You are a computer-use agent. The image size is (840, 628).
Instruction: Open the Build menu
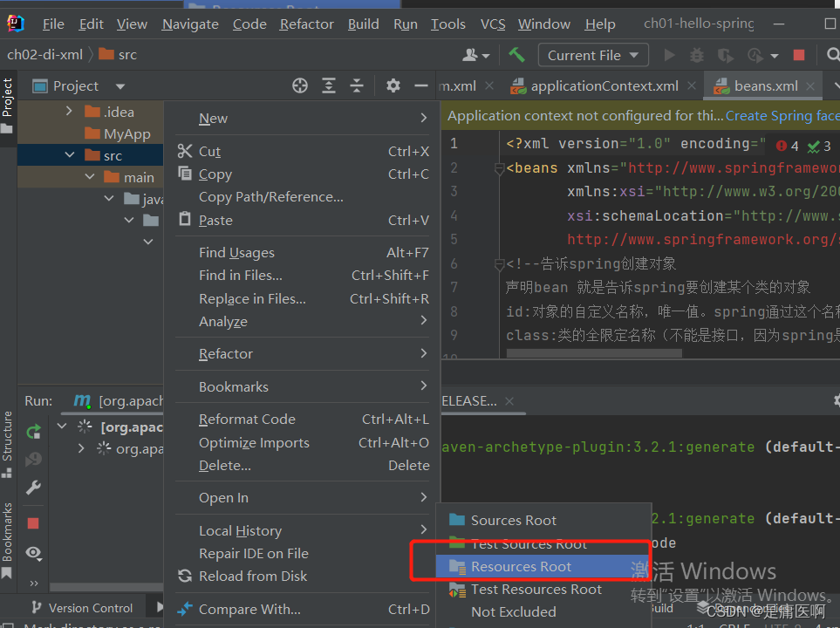coord(363,24)
